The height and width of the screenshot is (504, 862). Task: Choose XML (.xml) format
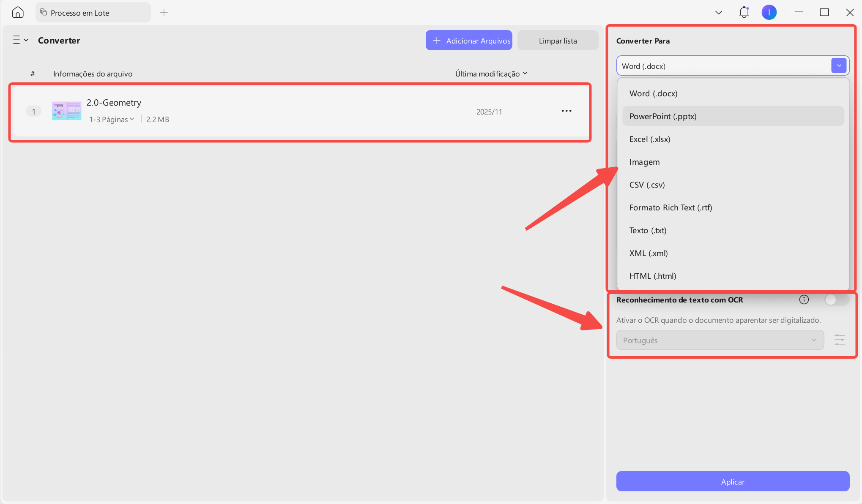(733, 253)
